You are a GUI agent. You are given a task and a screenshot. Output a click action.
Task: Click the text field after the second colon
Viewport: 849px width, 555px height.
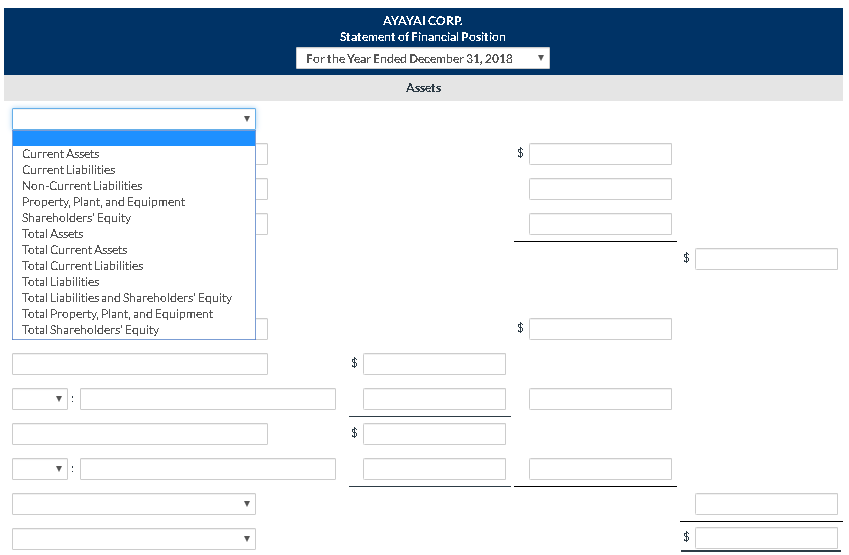(208, 469)
